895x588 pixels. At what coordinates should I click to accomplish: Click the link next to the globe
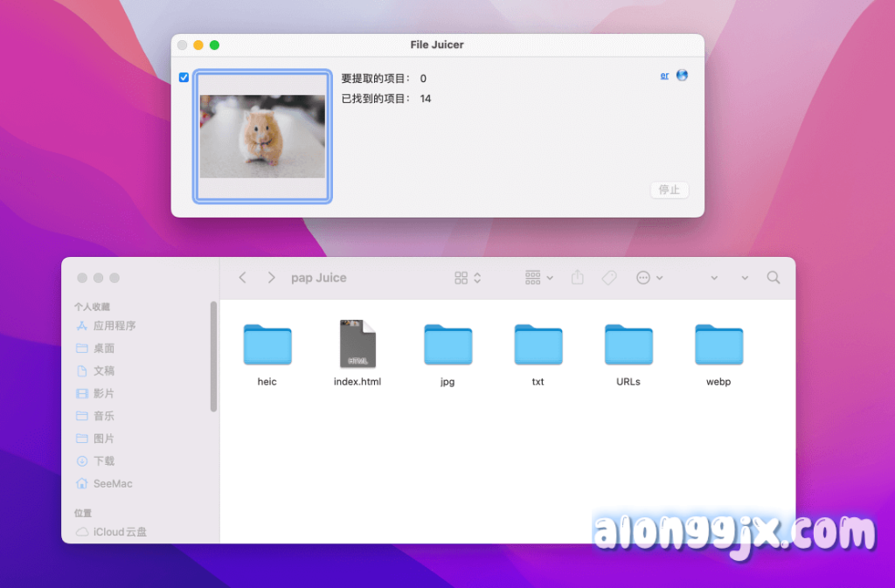pos(664,76)
